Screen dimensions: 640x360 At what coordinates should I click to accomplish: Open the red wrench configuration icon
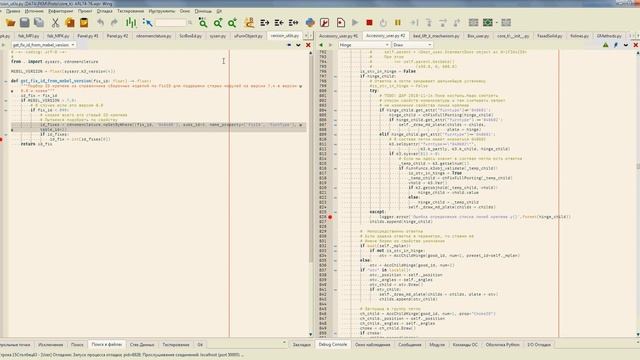(x=325, y=22)
